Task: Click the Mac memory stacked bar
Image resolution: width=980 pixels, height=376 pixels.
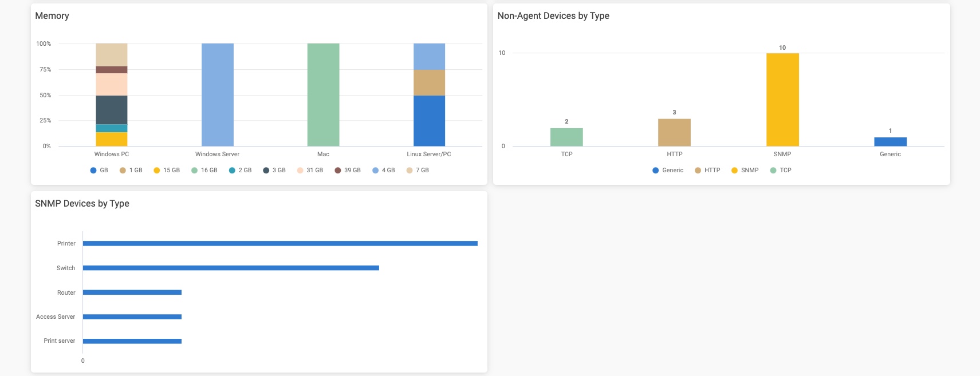Action: pos(323,94)
